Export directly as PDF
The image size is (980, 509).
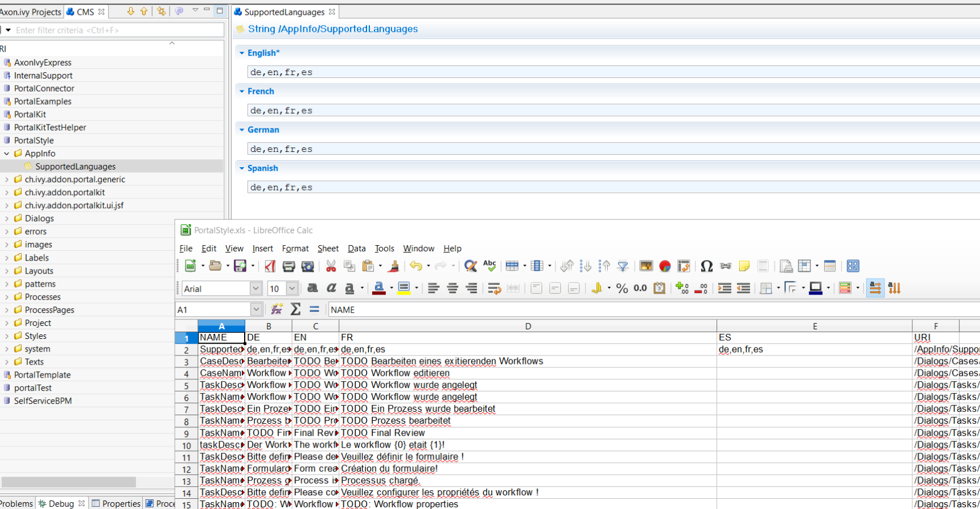pyautogui.click(x=270, y=266)
